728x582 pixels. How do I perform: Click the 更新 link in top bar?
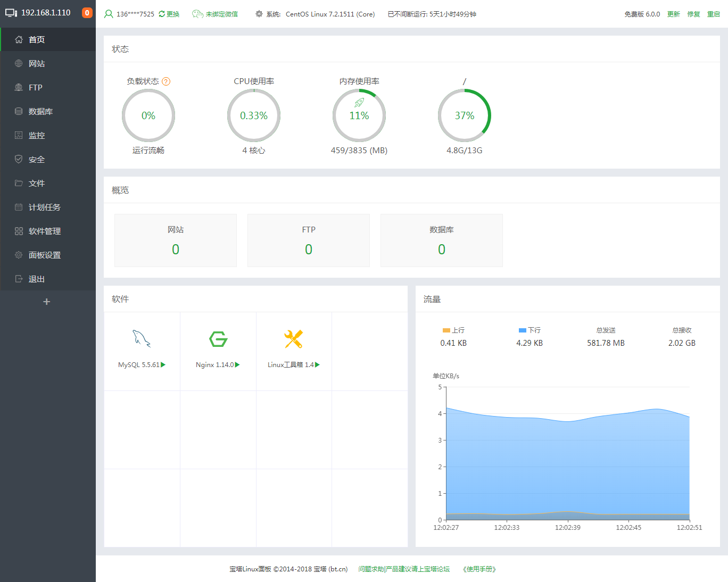pyautogui.click(x=674, y=14)
